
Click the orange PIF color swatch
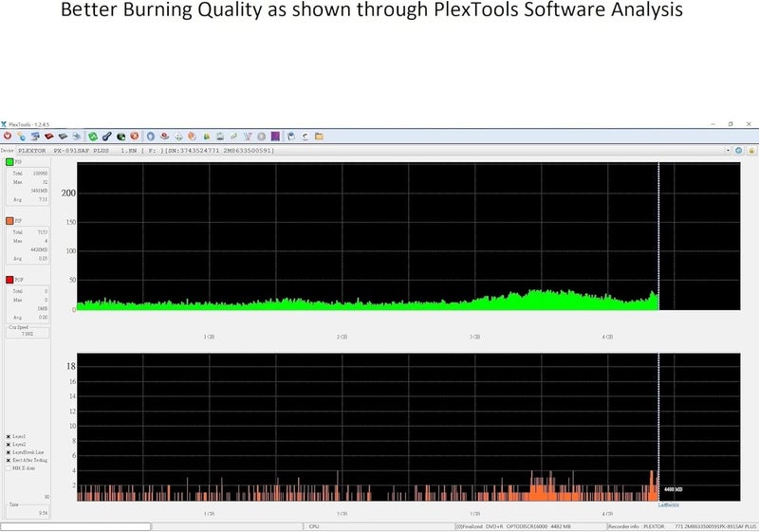pyautogui.click(x=9, y=221)
